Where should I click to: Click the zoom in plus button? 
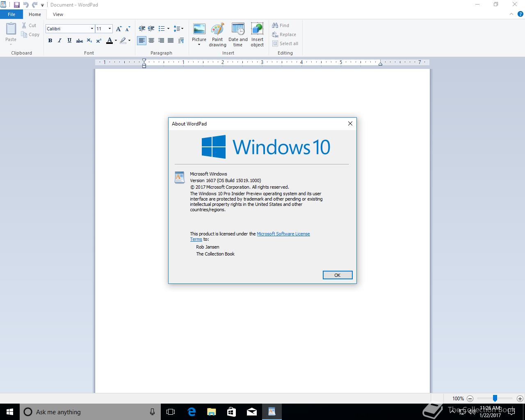520,398
